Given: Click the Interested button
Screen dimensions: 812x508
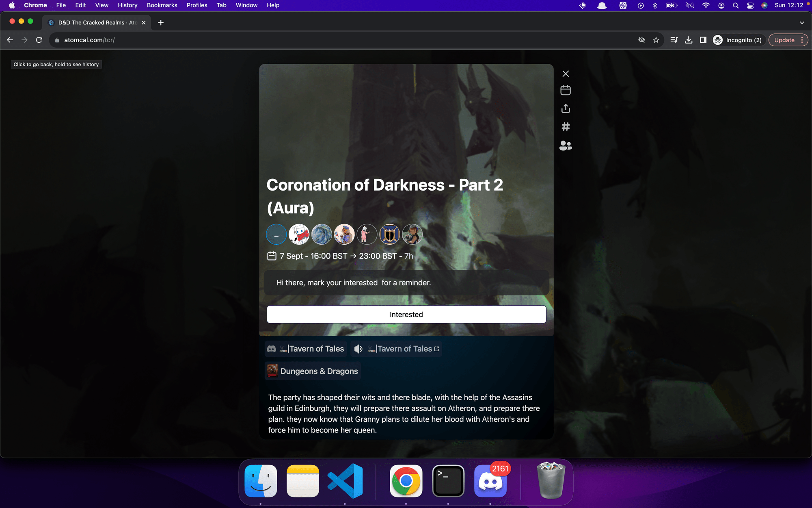Looking at the screenshot, I should [406, 315].
